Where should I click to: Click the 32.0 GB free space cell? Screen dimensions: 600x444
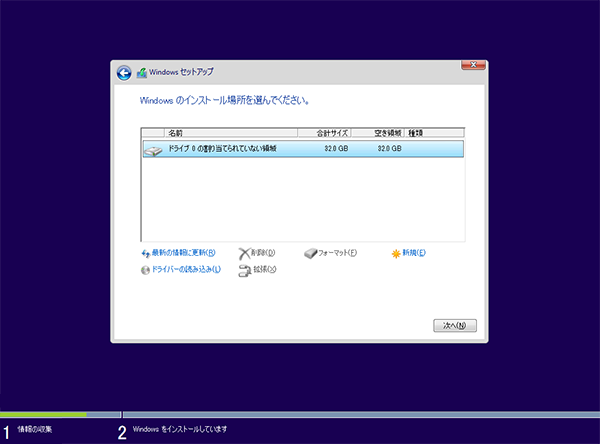(390, 149)
